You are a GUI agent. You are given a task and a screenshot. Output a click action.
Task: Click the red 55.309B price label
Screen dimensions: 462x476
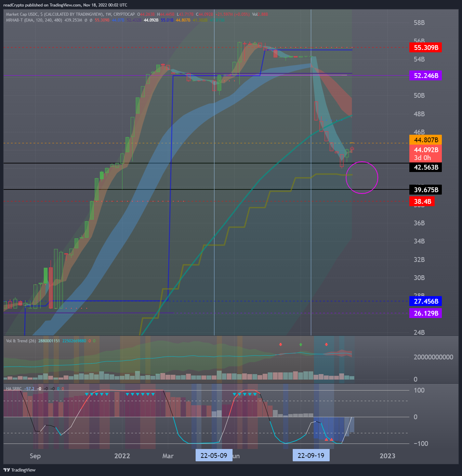(425, 48)
